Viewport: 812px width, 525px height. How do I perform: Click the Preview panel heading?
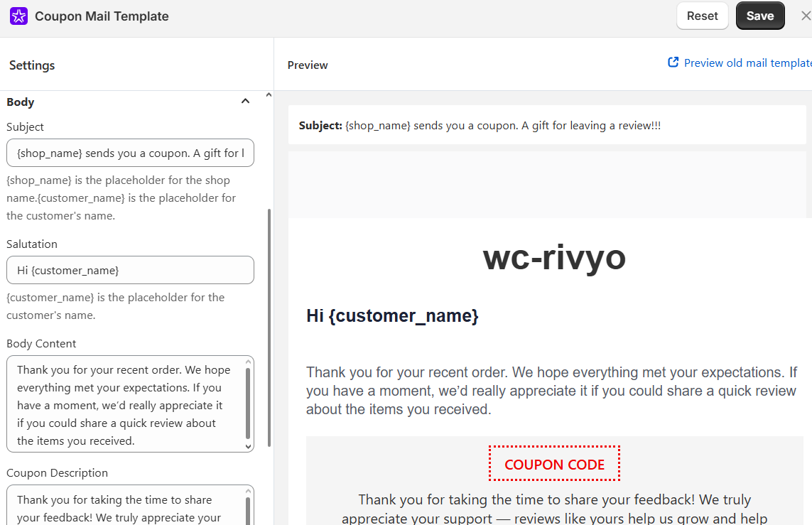[x=308, y=65]
